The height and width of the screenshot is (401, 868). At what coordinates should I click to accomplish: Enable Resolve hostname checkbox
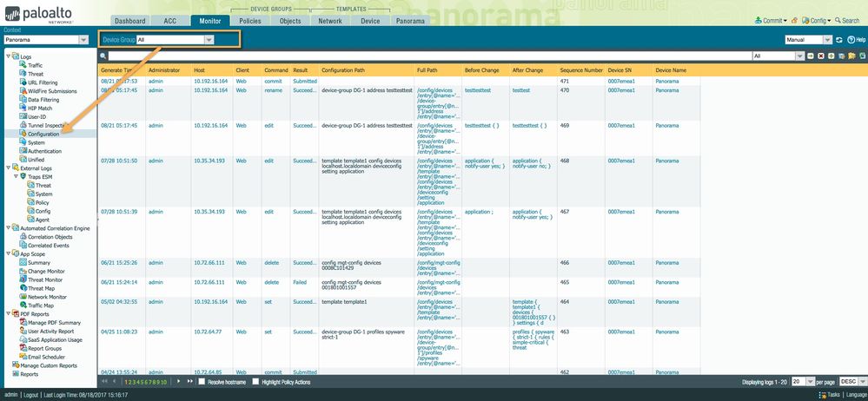[x=202, y=382]
